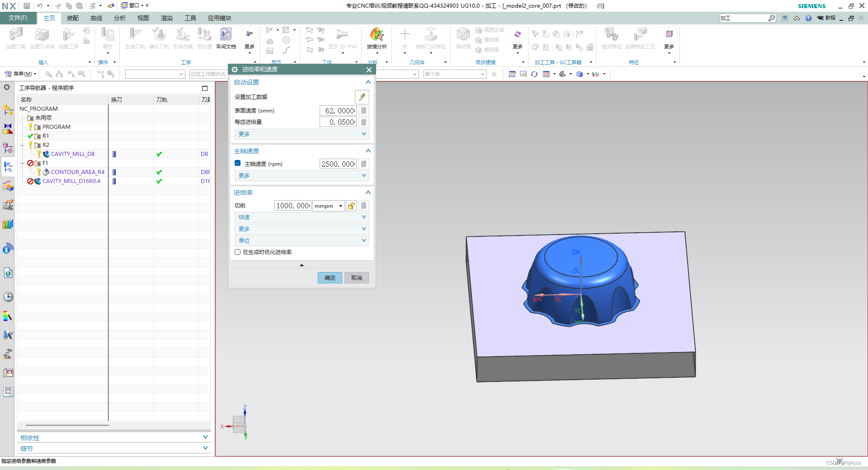This screenshot has height=470, width=868.
Task: Uncheck the 主轴速度 (rpm) checkbox
Action: click(x=237, y=164)
